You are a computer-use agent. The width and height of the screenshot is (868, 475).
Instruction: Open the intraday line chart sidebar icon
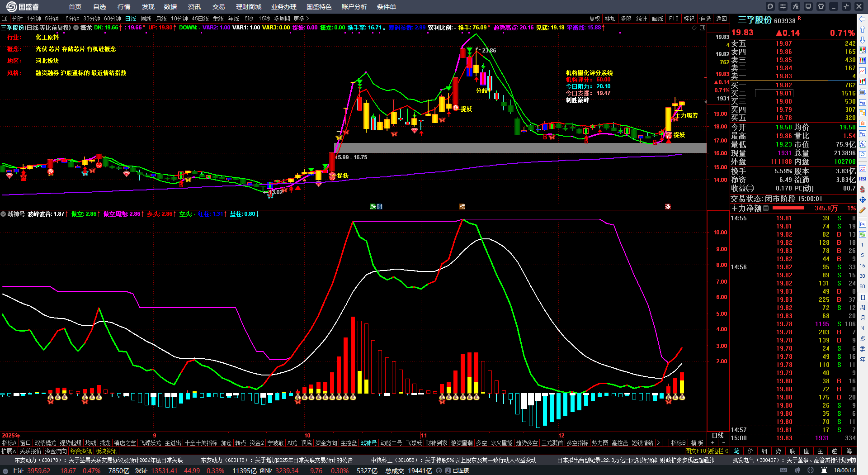coord(863,71)
